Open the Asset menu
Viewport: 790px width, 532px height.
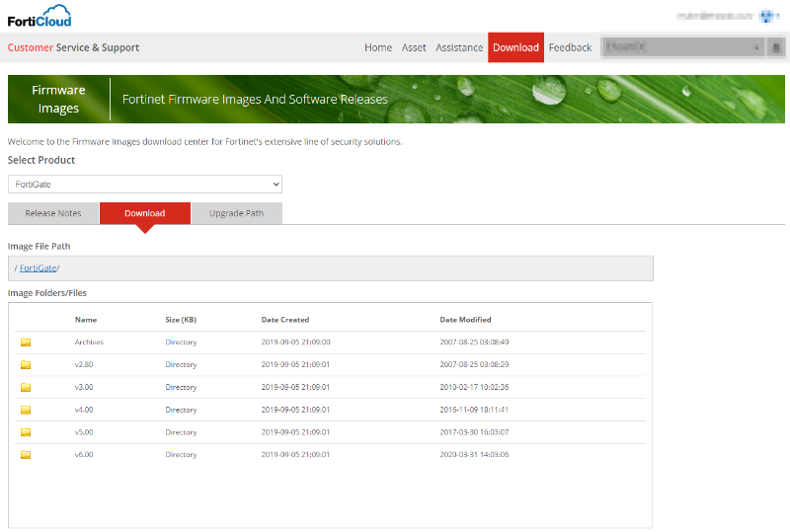tap(414, 47)
